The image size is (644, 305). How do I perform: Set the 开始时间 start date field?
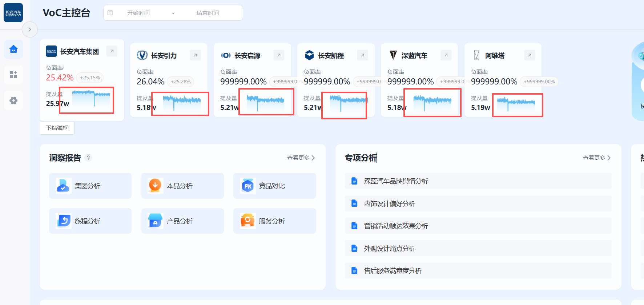(138, 13)
